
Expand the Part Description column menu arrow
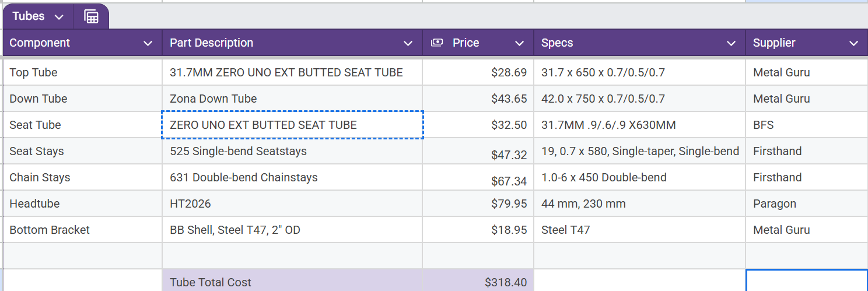(x=408, y=43)
